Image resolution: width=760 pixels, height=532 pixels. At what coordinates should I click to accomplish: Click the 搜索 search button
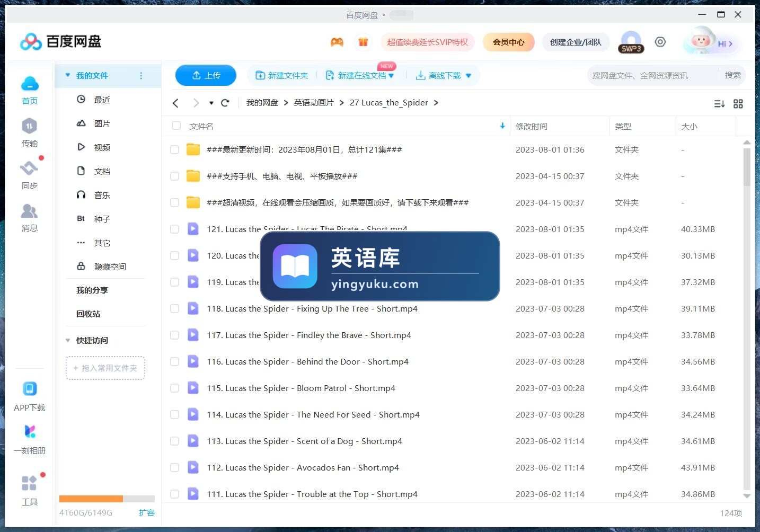pos(733,75)
